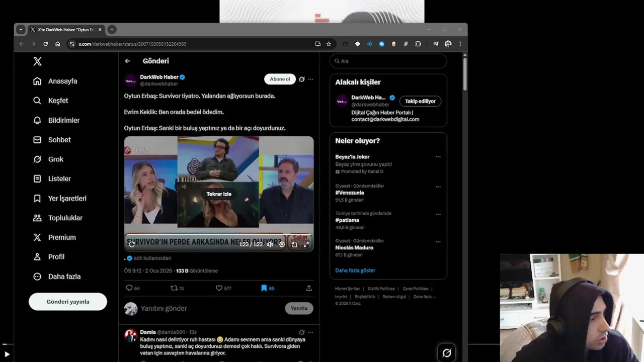The width and height of the screenshot is (644, 362).
Task: Click the install app icon in address bar
Action: (x=317, y=44)
